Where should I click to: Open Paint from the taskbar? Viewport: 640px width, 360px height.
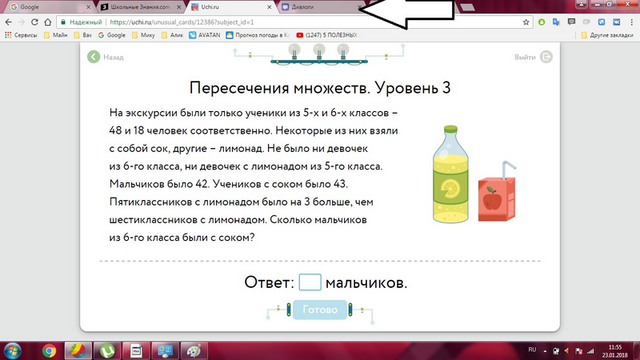[x=194, y=351]
